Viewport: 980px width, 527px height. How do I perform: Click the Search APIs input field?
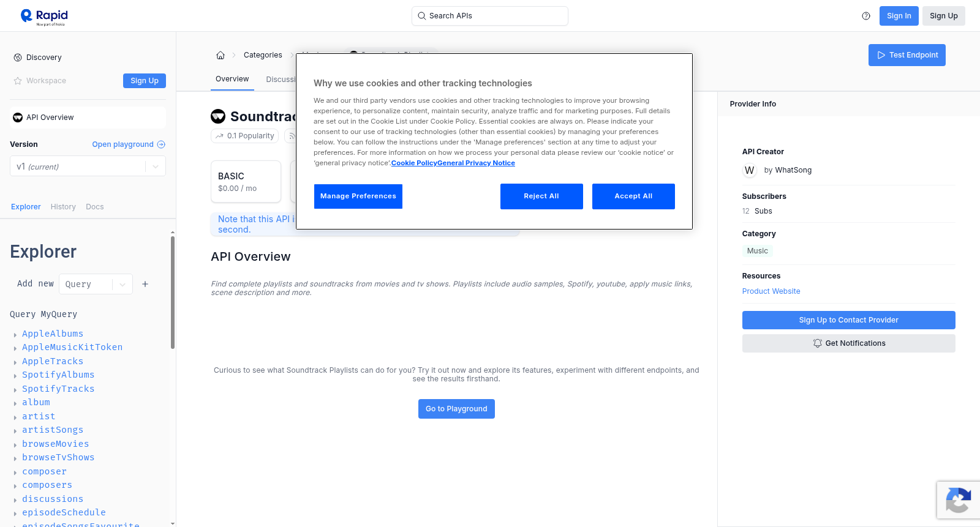point(490,16)
